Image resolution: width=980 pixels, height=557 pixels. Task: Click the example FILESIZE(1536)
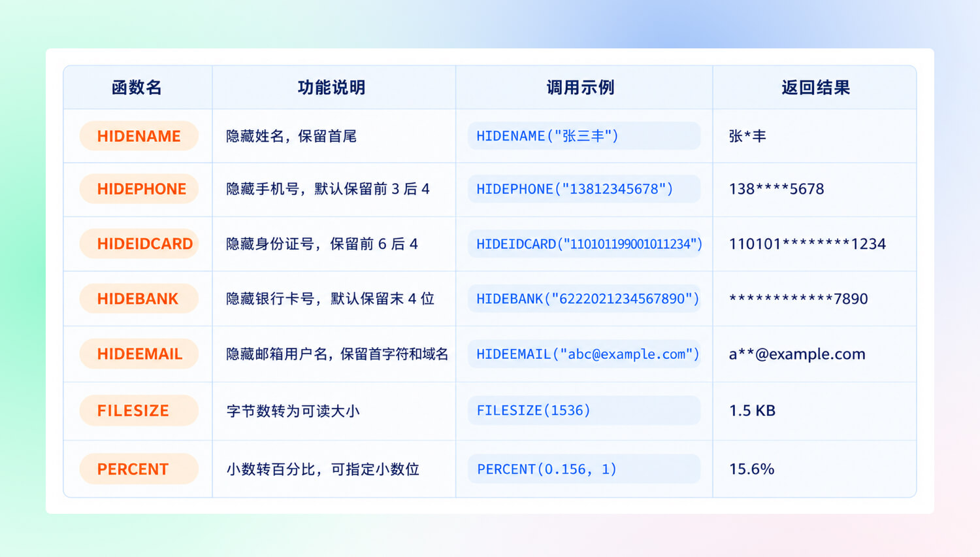click(584, 411)
